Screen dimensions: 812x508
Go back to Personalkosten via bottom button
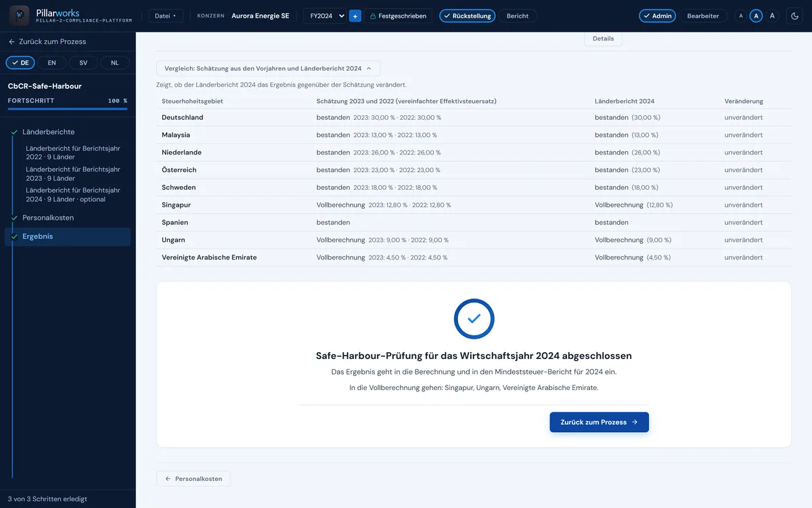[194, 479]
